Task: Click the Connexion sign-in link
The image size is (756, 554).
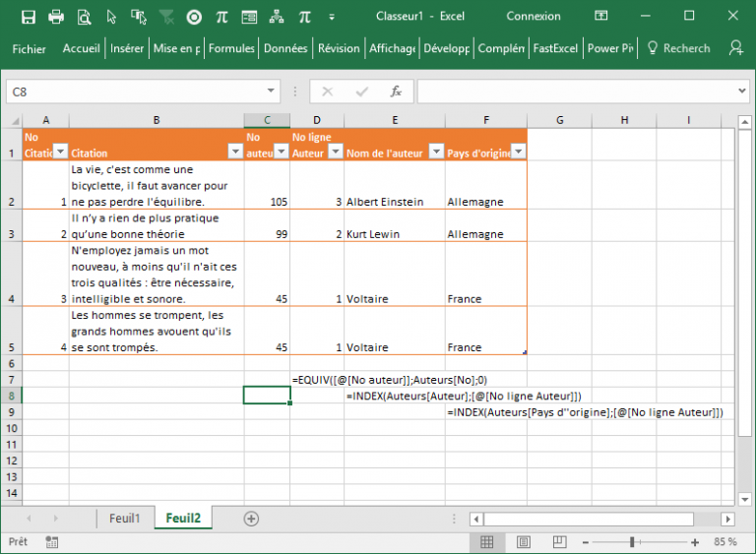Action: point(533,17)
